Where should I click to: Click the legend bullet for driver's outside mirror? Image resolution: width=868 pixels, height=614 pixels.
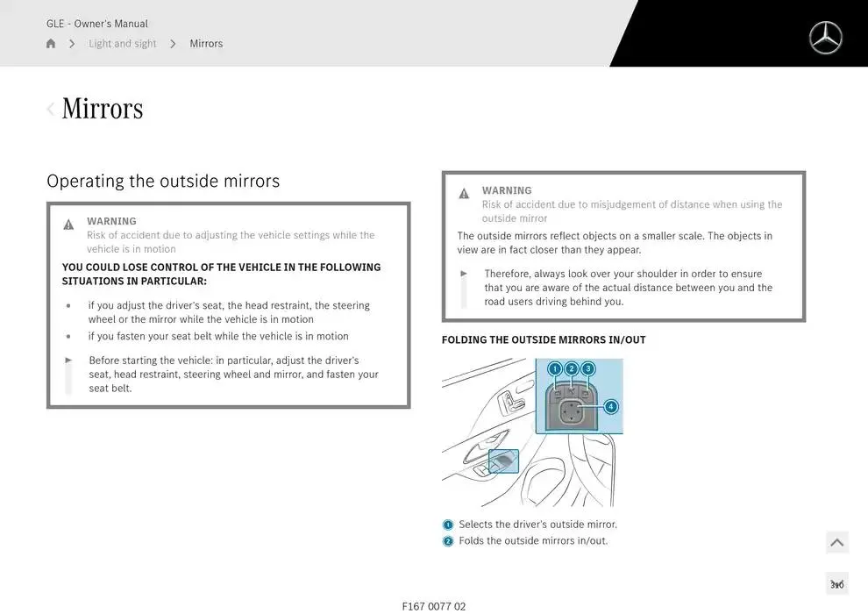pyautogui.click(x=448, y=525)
